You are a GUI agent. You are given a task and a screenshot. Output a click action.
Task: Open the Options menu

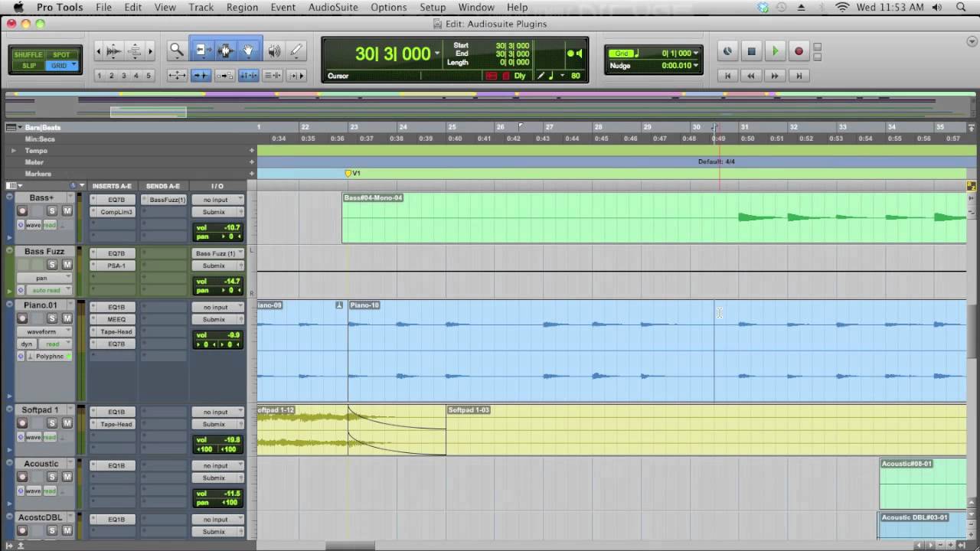click(389, 7)
